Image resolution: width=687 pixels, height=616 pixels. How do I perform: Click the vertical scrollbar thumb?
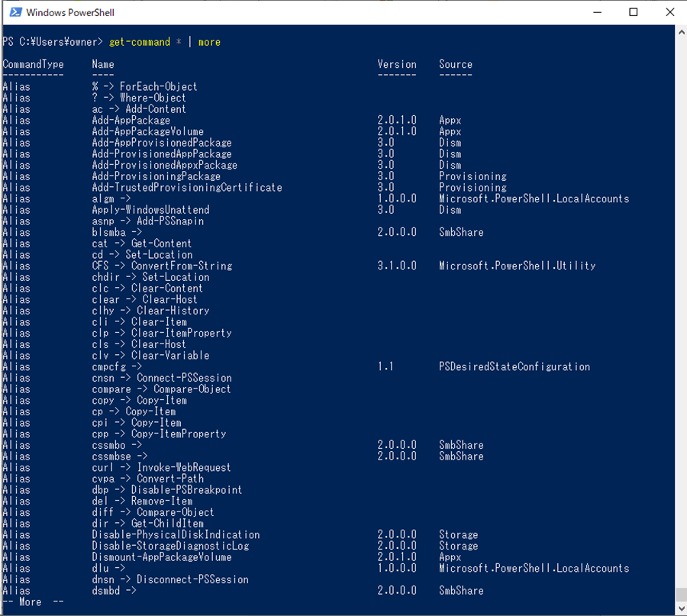point(681,595)
